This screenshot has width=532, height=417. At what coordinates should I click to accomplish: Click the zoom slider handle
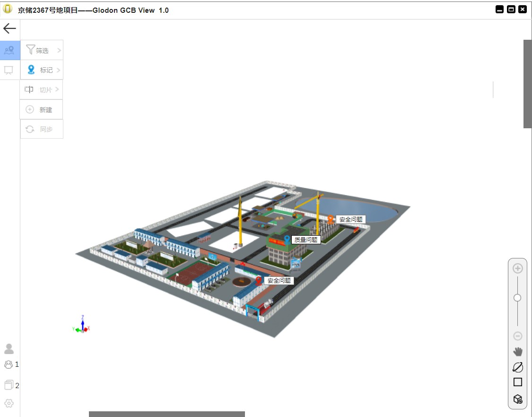(x=517, y=298)
